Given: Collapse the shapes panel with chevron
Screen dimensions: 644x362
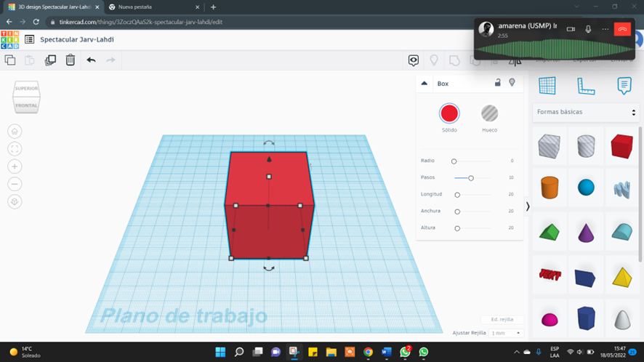Looking at the screenshot, I should click(528, 206).
